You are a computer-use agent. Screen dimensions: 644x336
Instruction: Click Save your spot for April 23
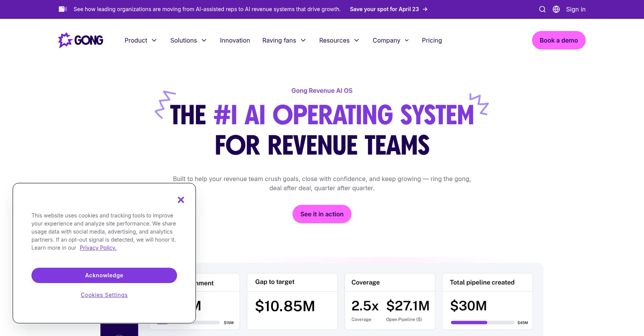click(x=384, y=9)
